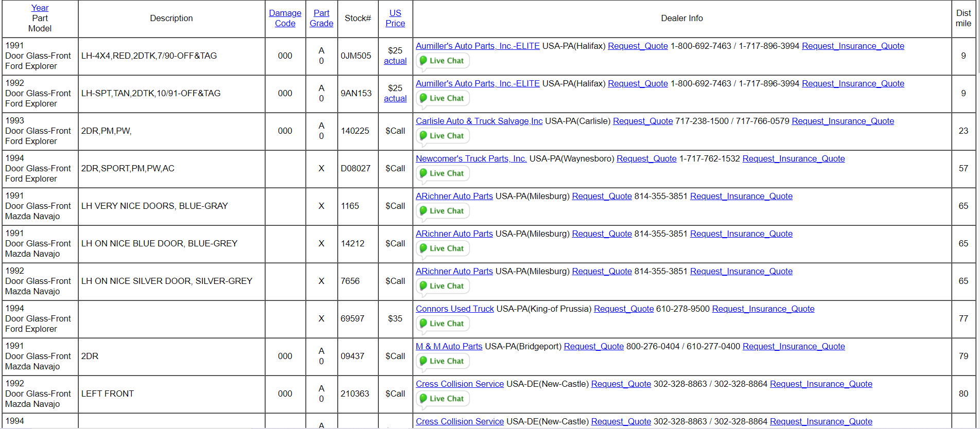Click Request_Insurance_Quote for Connors Used Truck

tap(763, 309)
